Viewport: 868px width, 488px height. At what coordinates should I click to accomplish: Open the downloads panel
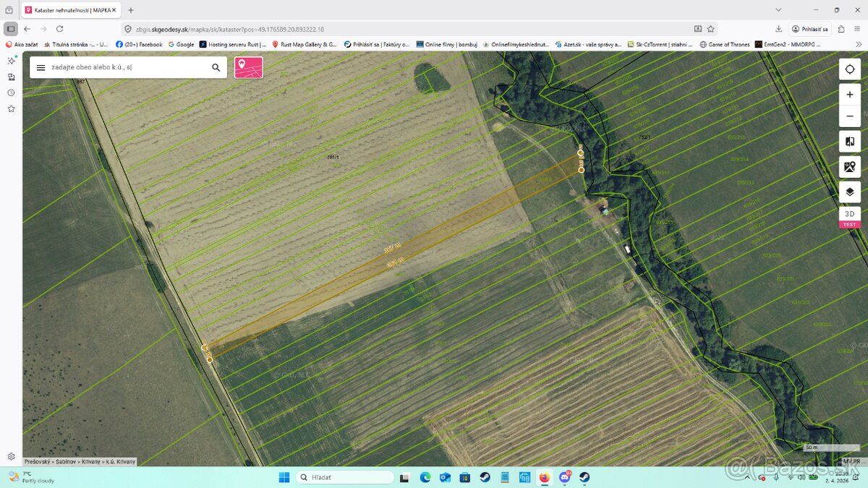778,29
